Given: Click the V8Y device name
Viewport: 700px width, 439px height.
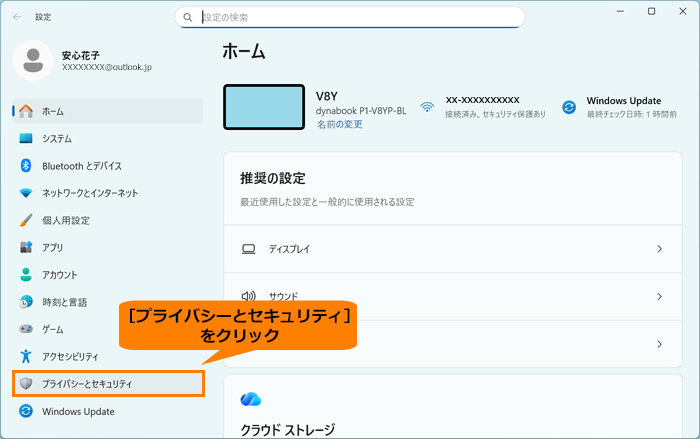Looking at the screenshot, I should tap(327, 96).
